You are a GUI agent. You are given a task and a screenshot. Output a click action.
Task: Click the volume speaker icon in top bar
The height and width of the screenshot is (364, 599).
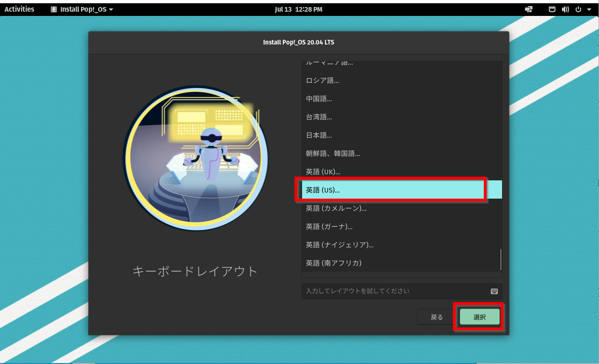(x=565, y=9)
